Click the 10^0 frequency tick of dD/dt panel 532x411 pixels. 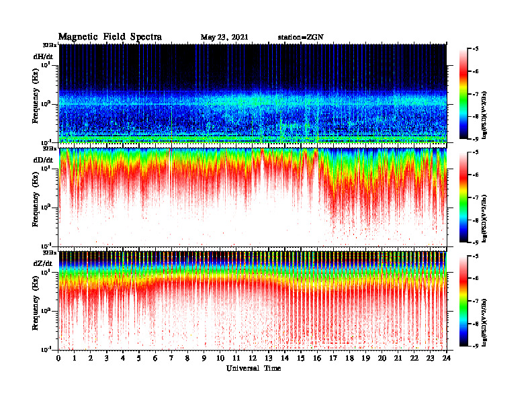[x=46, y=207]
